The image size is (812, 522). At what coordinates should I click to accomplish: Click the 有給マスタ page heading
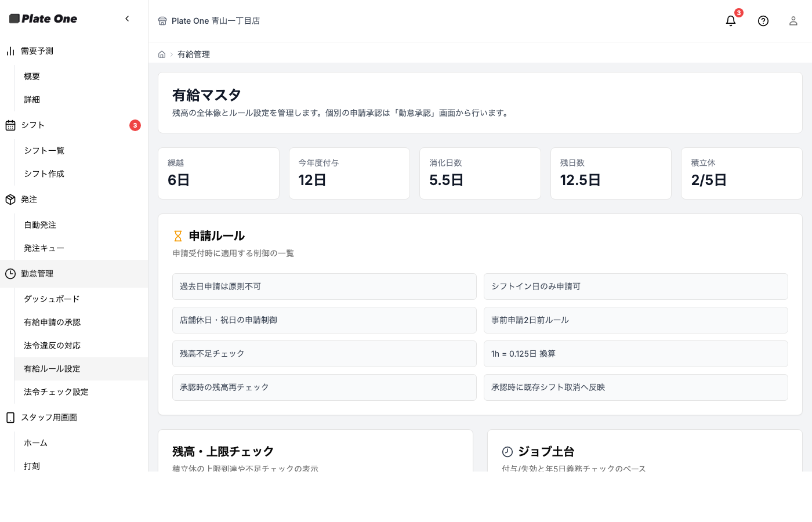(x=206, y=95)
